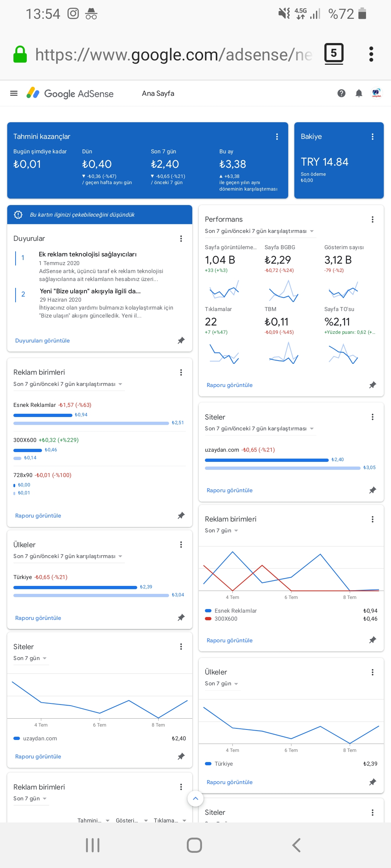Pin the Ülkeler comparison card
The width and height of the screenshot is (391, 868).
pyautogui.click(x=181, y=618)
